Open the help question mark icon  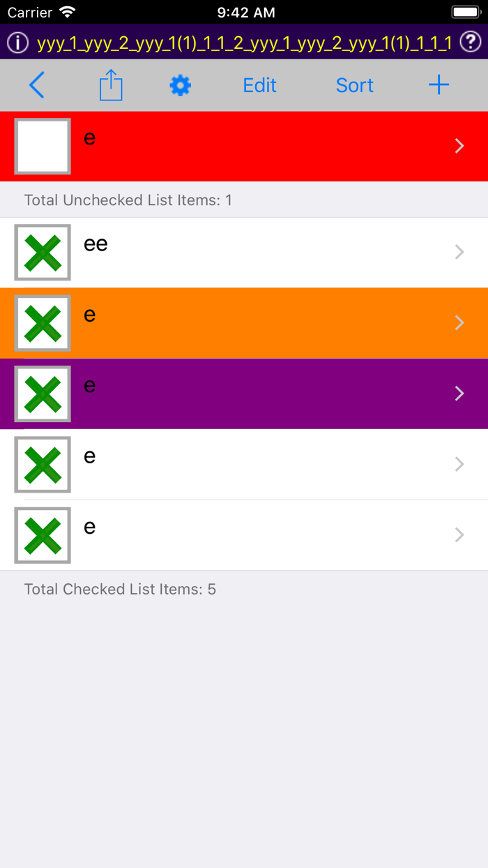471,42
